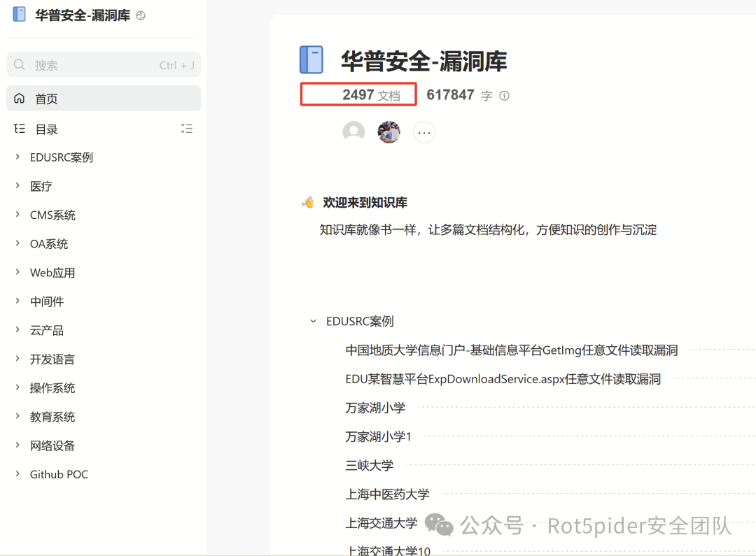Expand the 医疗 chevron

17,185
